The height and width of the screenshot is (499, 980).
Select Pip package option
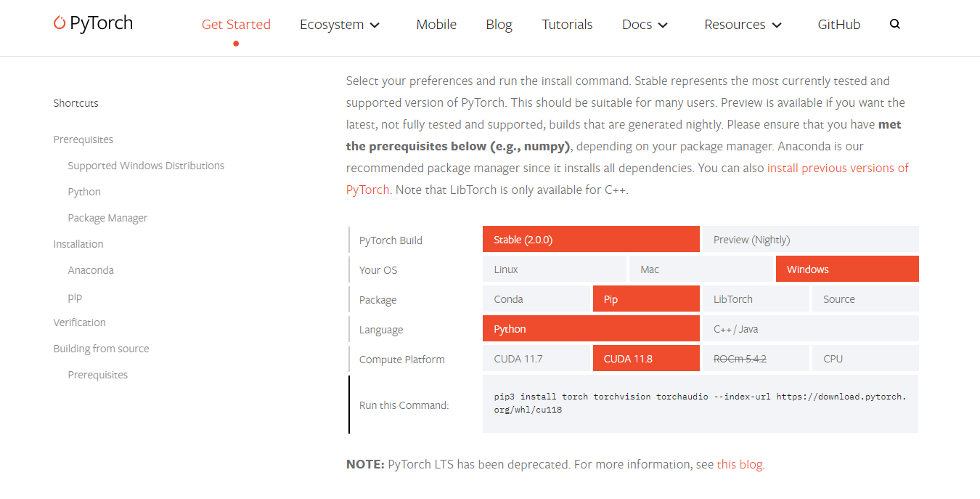coord(646,299)
